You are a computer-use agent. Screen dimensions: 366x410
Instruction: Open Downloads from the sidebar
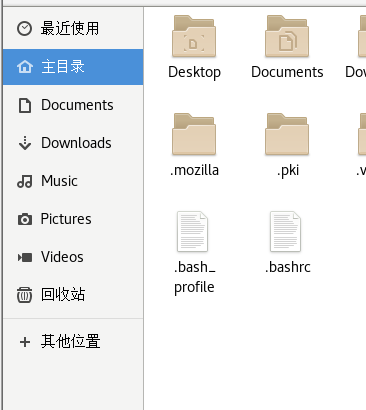coord(73,143)
